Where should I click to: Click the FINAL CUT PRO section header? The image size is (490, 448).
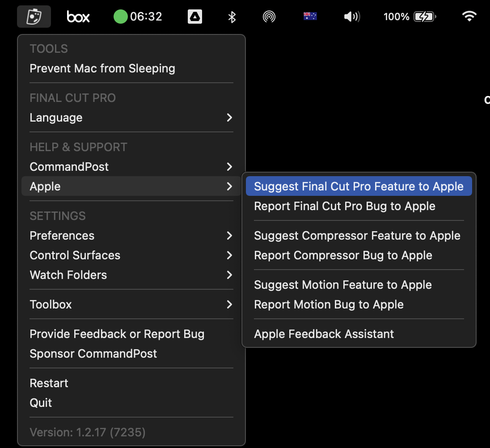pyautogui.click(x=72, y=98)
